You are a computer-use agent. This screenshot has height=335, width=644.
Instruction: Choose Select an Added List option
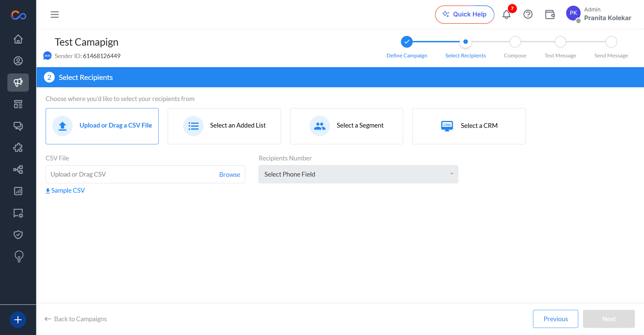224,126
